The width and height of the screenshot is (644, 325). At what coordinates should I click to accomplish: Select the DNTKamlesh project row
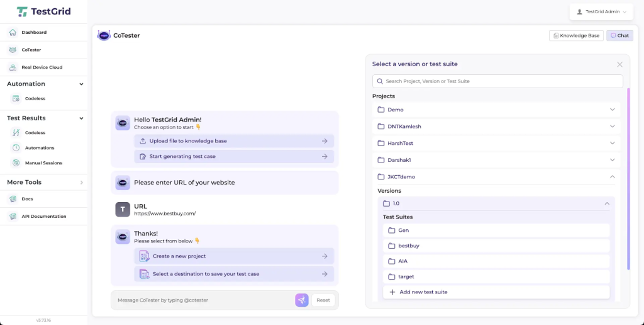[x=496, y=127]
